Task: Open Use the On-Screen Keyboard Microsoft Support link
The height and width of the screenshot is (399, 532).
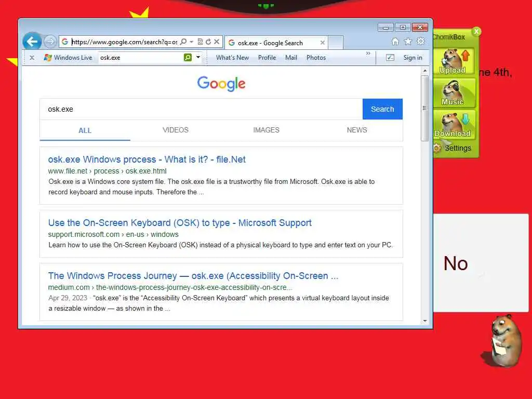Action: point(180,223)
